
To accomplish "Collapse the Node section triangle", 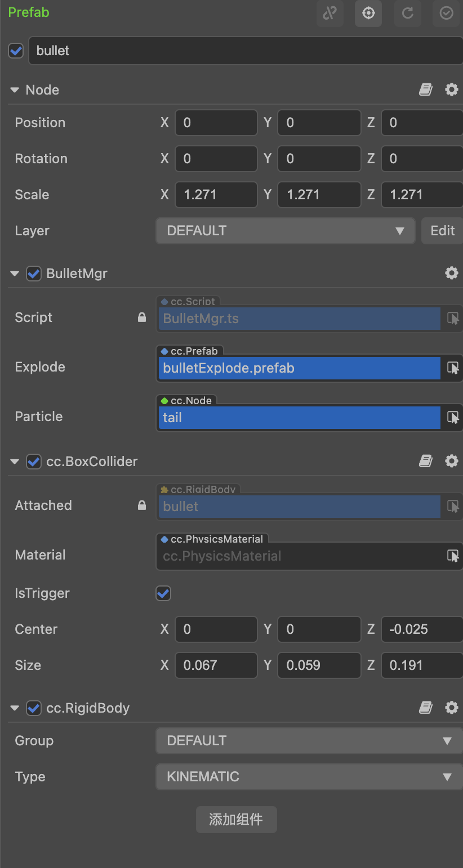I will [x=15, y=90].
